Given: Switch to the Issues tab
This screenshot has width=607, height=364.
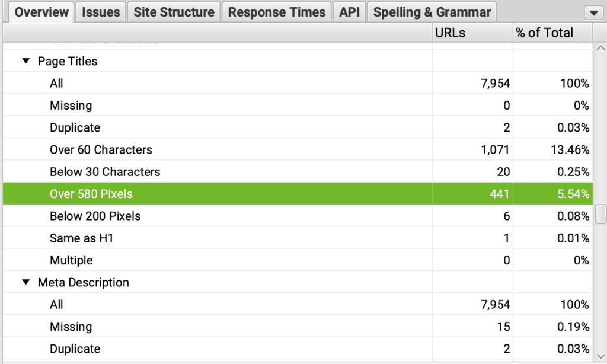Looking at the screenshot, I should pyautogui.click(x=101, y=12).
